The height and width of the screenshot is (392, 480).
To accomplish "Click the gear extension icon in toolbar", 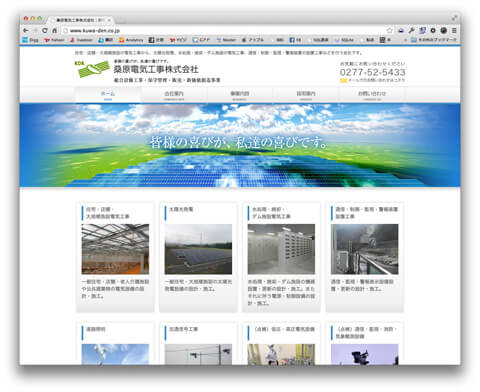I will coord(433,31).
